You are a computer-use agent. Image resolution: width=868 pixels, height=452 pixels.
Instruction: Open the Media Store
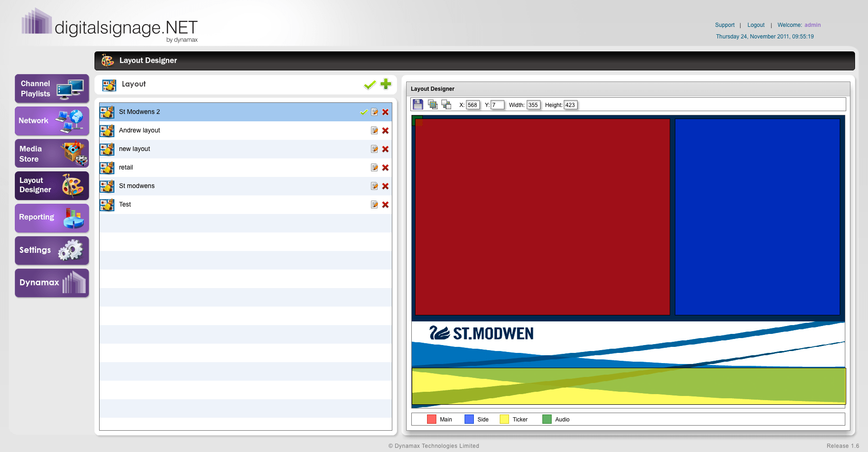click(x=52, y=153)
